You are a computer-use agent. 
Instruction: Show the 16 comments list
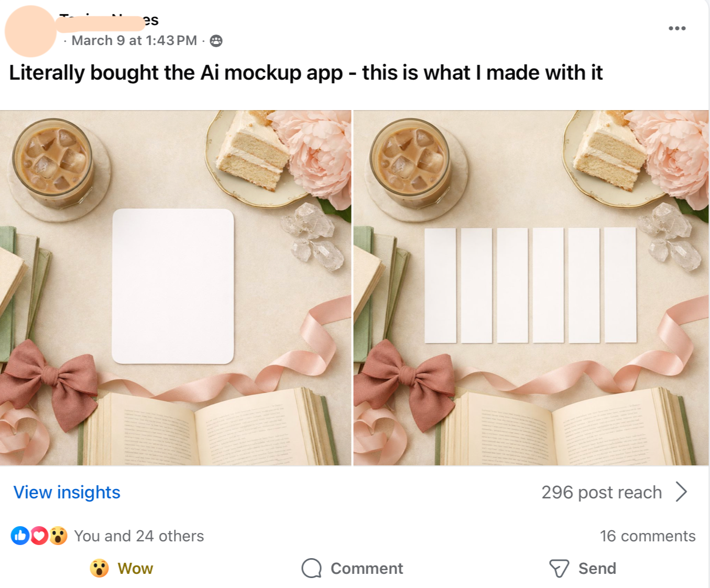647,536
